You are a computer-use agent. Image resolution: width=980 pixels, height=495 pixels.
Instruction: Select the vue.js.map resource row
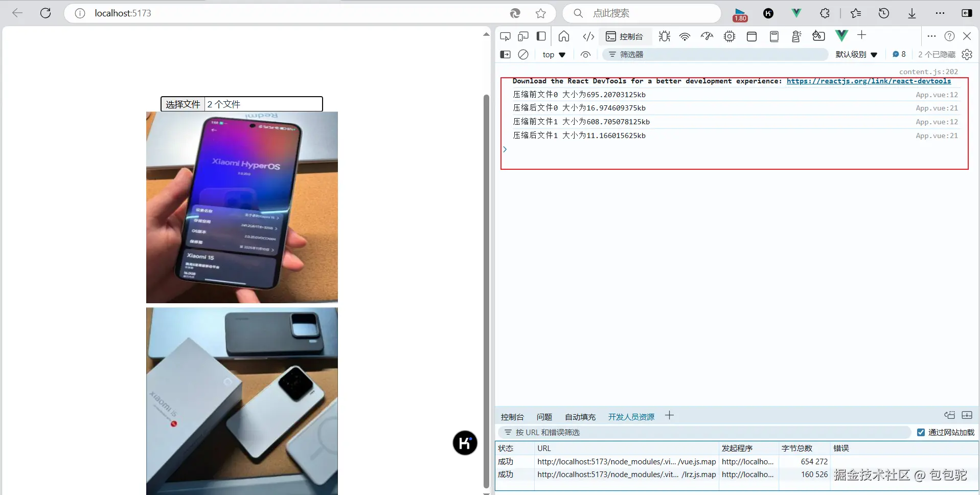pos(736,461)
